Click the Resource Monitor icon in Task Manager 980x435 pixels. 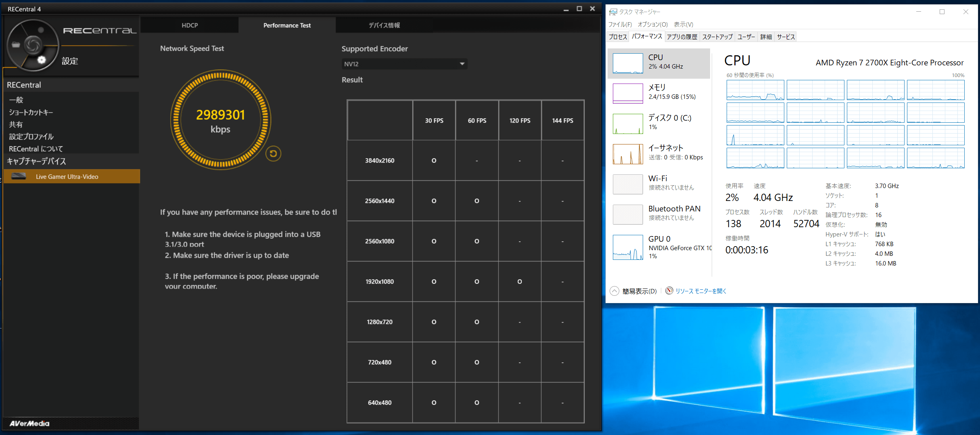tap(669, 291)
